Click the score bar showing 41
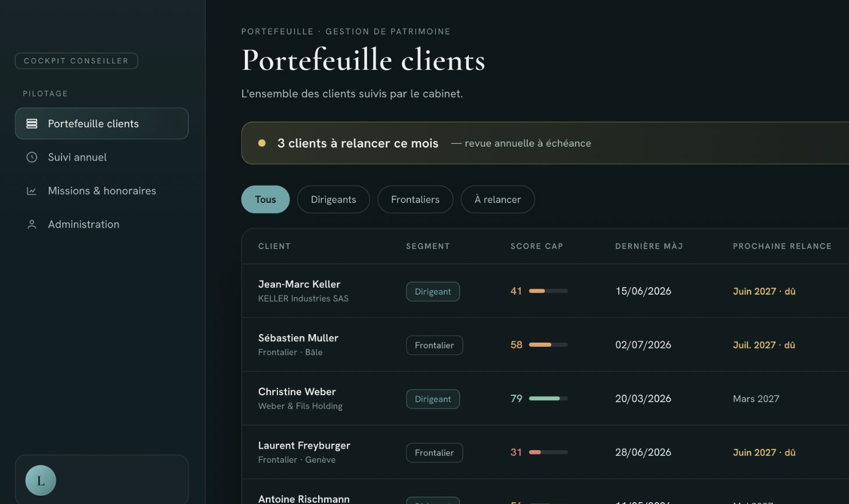 [548, 291]
